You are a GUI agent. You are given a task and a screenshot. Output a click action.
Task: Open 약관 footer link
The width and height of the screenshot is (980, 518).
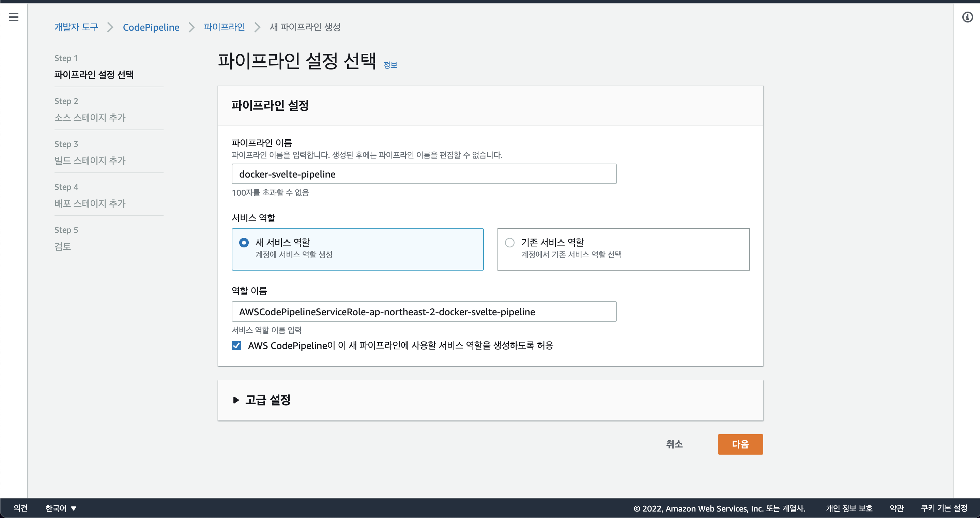click(897, 508)
